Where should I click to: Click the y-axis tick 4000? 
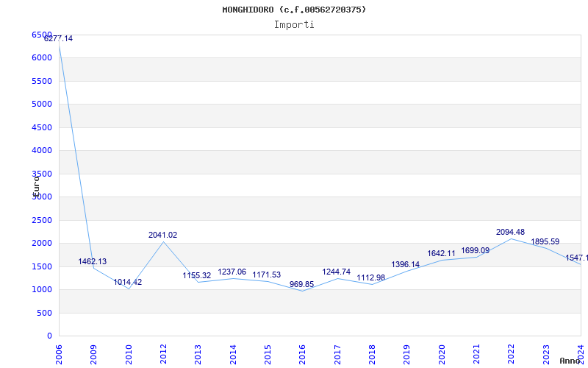(x=42, y=151)
